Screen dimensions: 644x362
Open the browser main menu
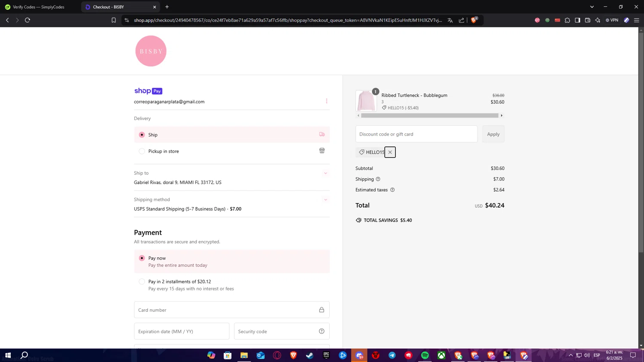click(x=637, y=20)
